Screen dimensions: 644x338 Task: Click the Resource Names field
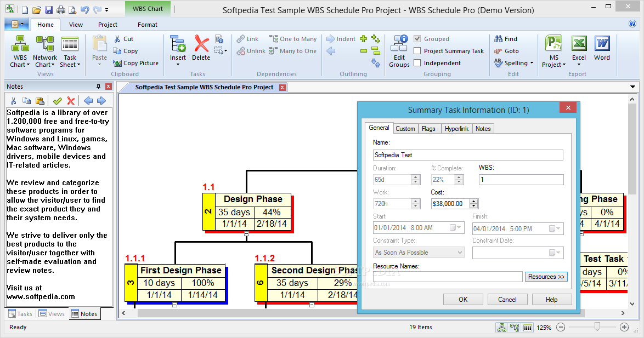click(448, 277)
